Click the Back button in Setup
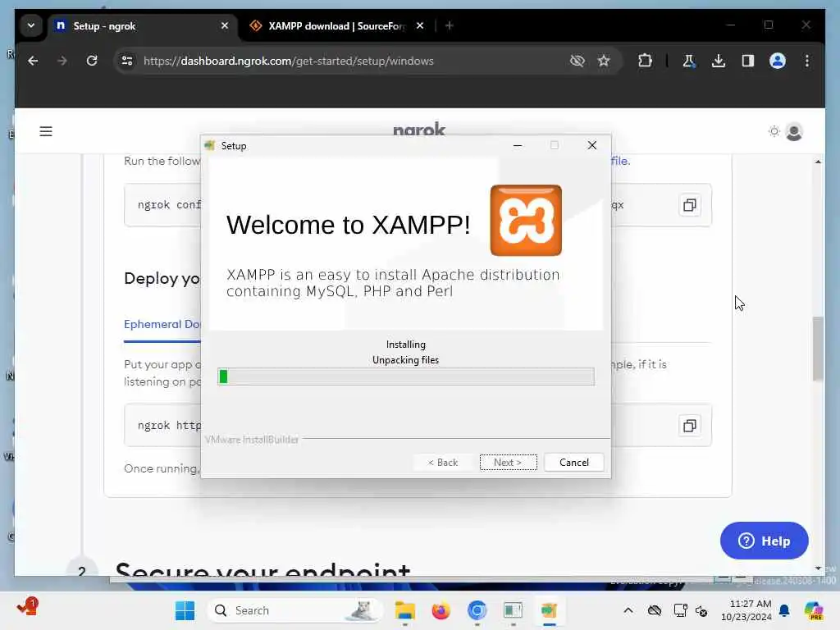 click(442, 463)
